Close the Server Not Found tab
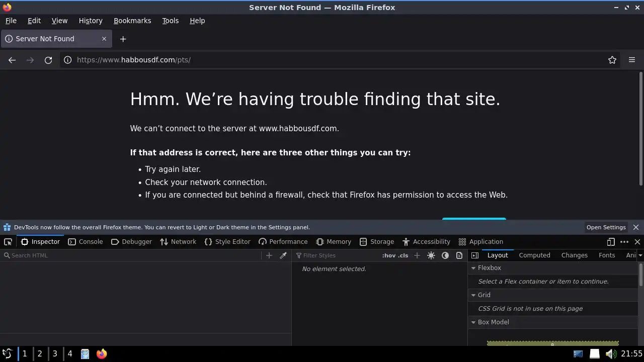Image resolution: width=644 pixels, height=362 pixels. 104,39
